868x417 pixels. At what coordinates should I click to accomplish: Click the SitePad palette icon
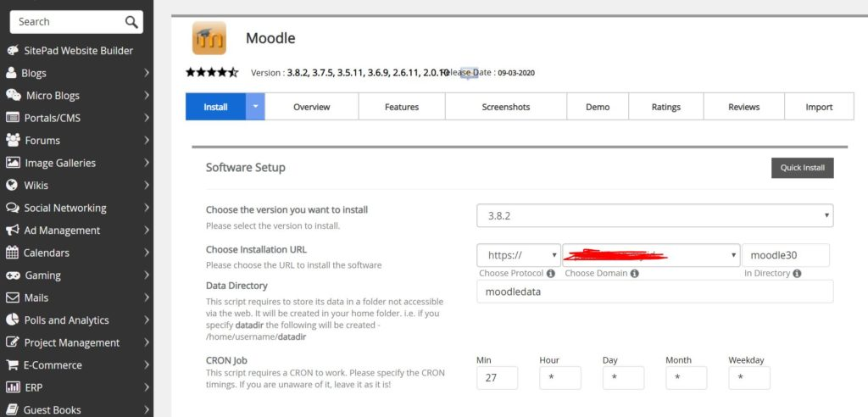13,50
